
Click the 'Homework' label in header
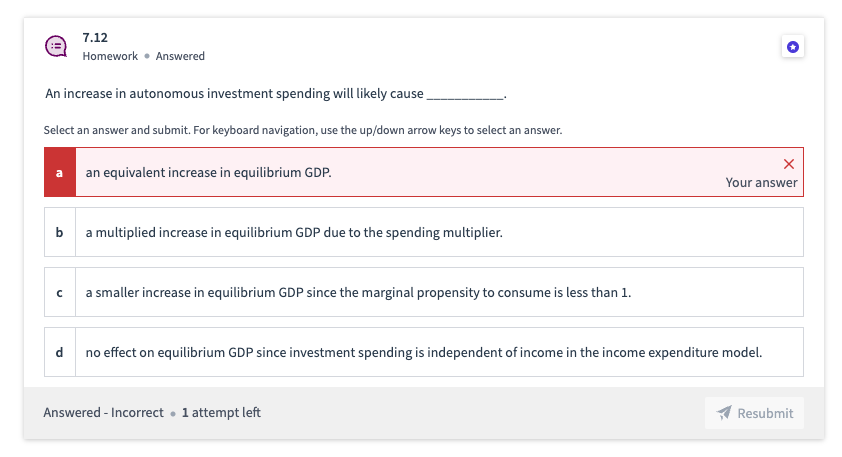(x=110, y=56)
